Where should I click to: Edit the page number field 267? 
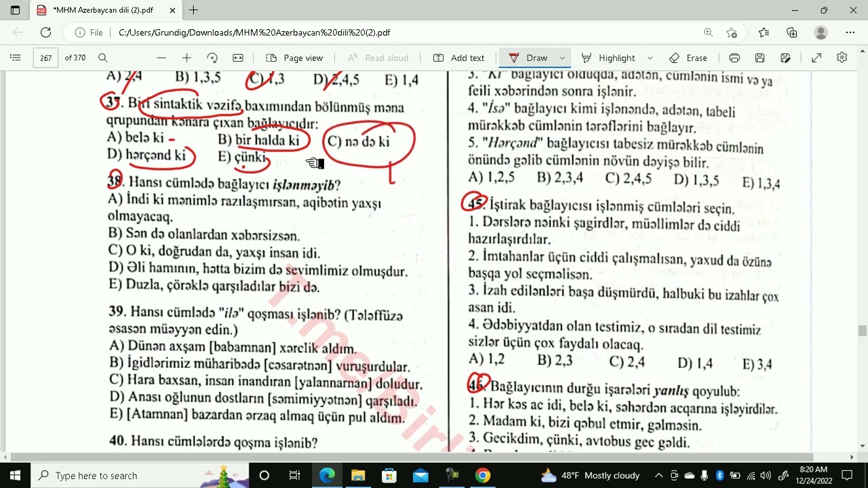tap(45, 58)
